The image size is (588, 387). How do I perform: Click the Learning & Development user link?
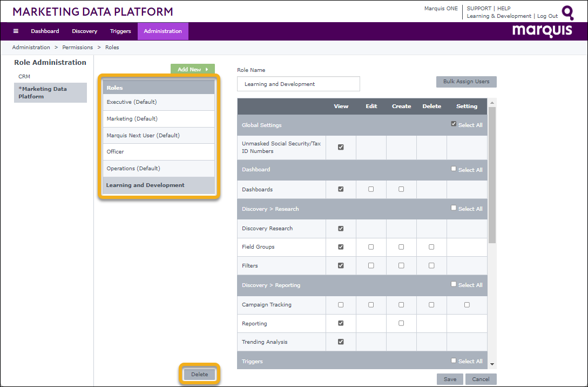pyautogui.click(x=499, y=16)
